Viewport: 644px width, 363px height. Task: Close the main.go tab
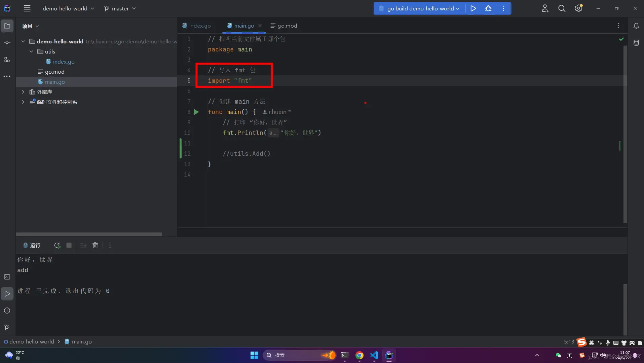click(260, 26)
